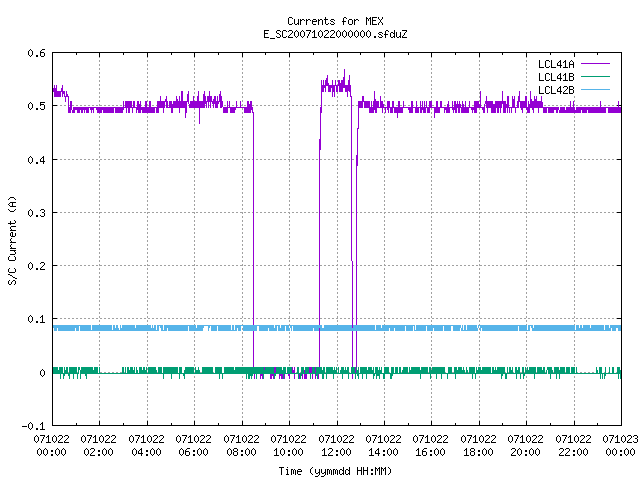Click the LCL41B legend label
Viewport: 640px width, 480px height.
pyautogui.click(x=556, y=77)
